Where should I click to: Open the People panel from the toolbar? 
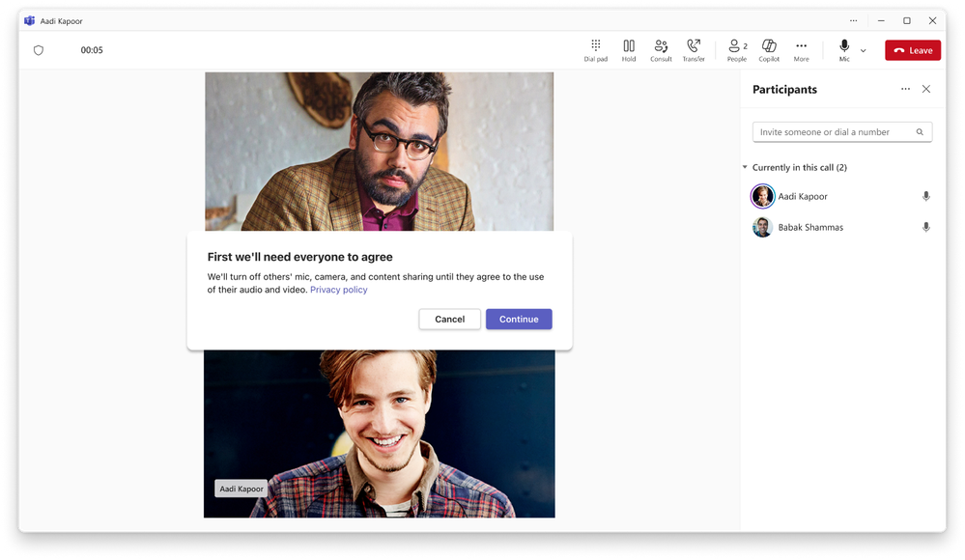point(735,49)
